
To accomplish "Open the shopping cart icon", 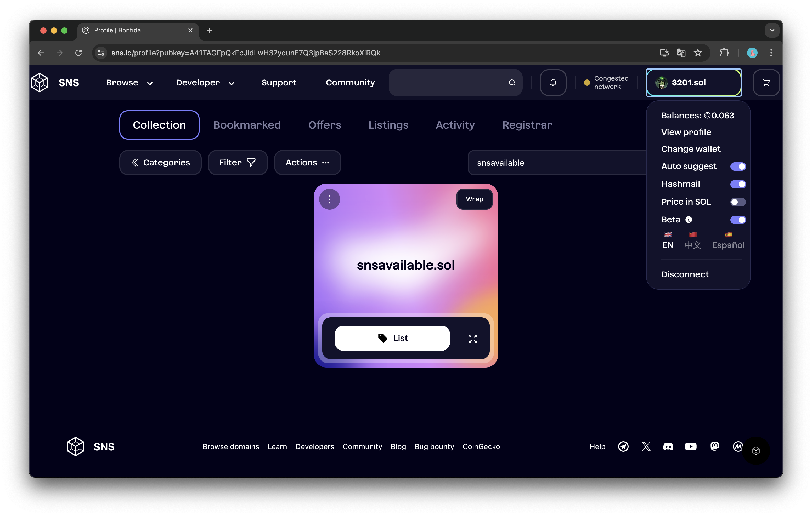I will pyautogui.click(x=766, y=83).
